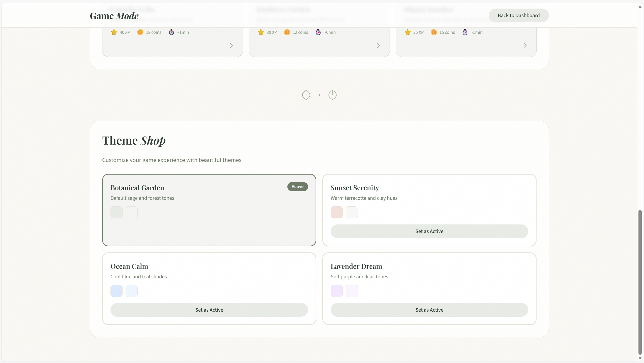Click the stopwatch icon in the 35 XP card
The height and width of the screenshot is (363, 644).
465,32
